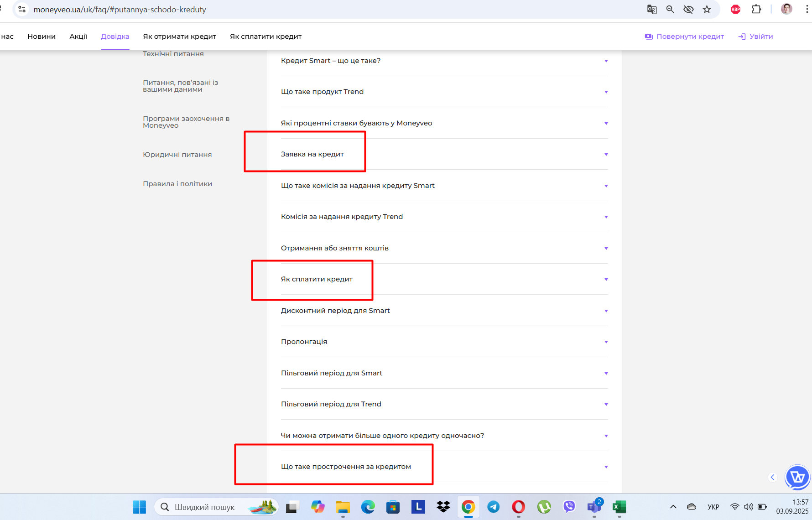Screen dimensions: 812x520
Task: Expand 'Що таке продукт Trend' question
Action: click(x=444, y=92)
